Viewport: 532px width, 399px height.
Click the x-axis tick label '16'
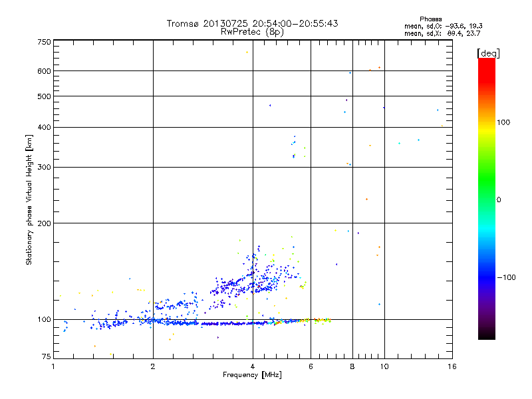(452, 366)
